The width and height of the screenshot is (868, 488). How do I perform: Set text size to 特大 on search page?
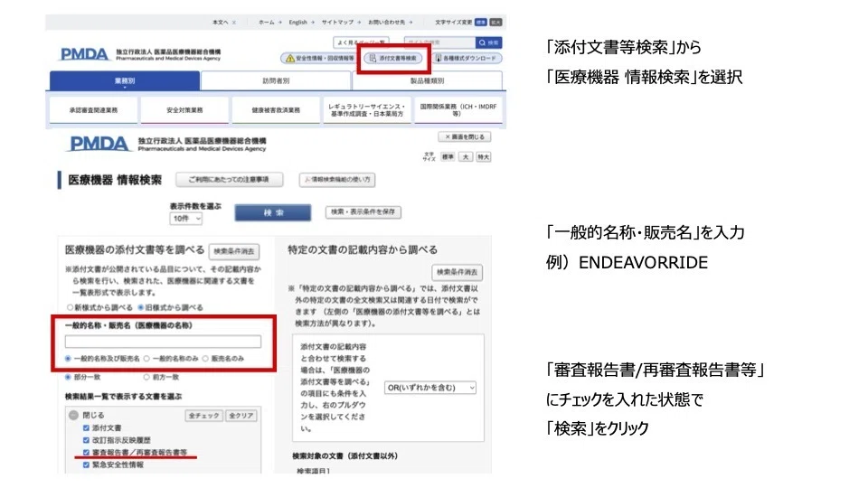(483, 157)
